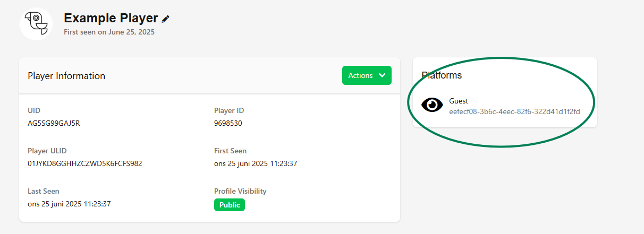Click the Player Information panel title
This screenshot has width=644, height=234.
(66, 76)
